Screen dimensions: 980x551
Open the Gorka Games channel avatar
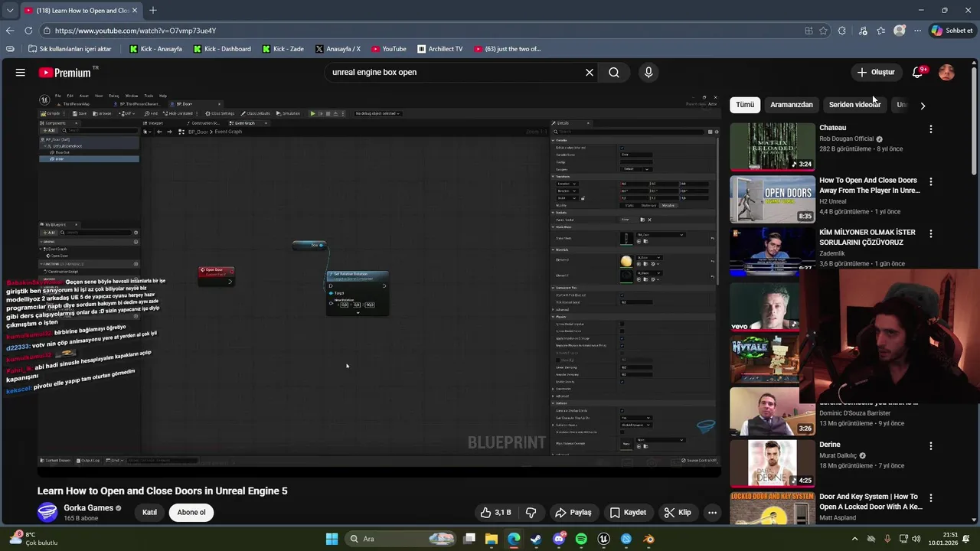tap(47, 512)
